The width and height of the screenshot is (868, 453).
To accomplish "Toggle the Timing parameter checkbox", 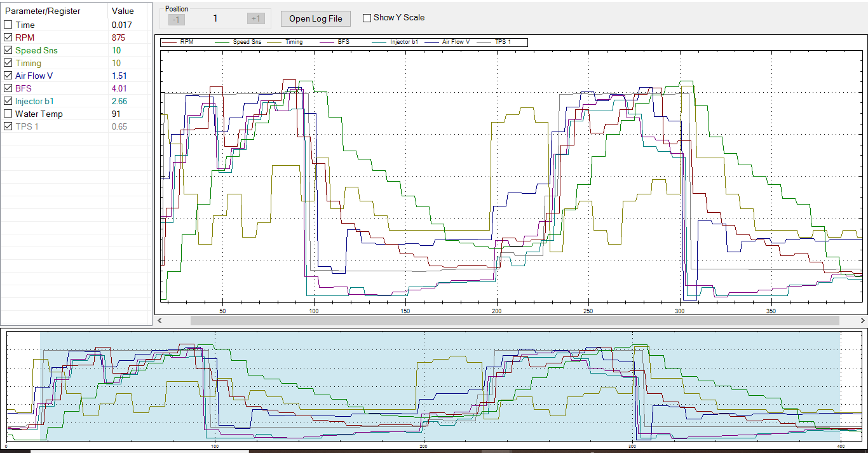I will tap(8, 63).
